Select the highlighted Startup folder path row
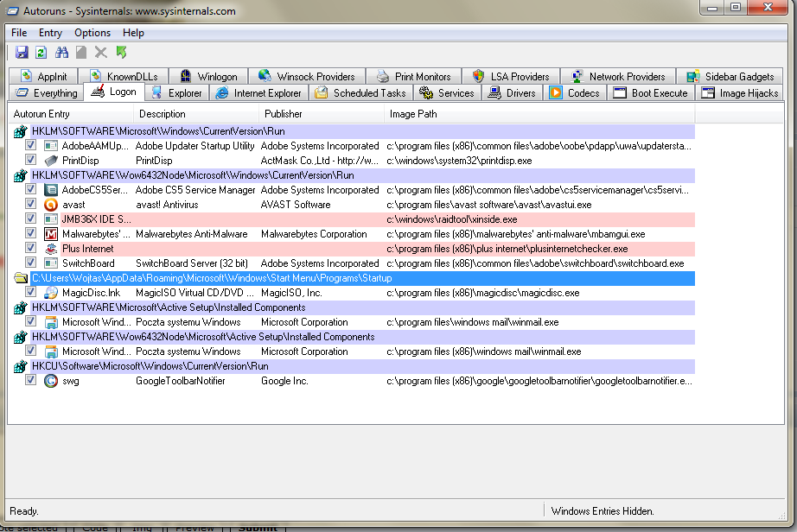 tap(362, 278)
